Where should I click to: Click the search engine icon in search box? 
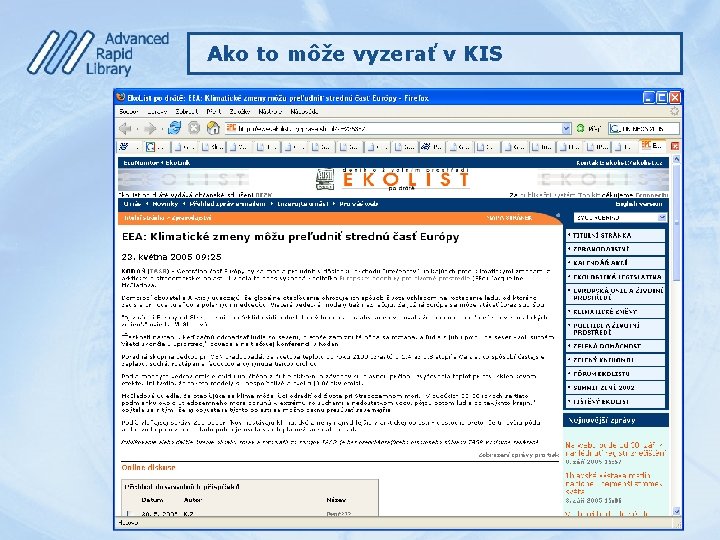615,129
